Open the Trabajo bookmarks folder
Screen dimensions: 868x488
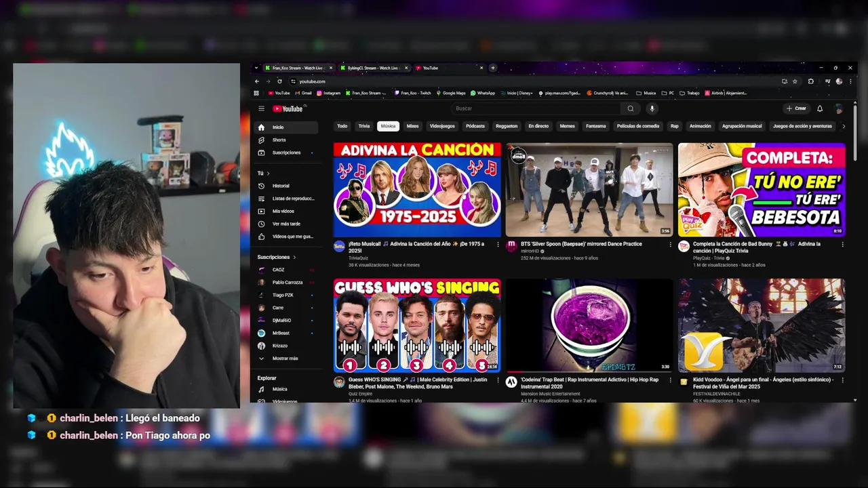coord(689,93)
